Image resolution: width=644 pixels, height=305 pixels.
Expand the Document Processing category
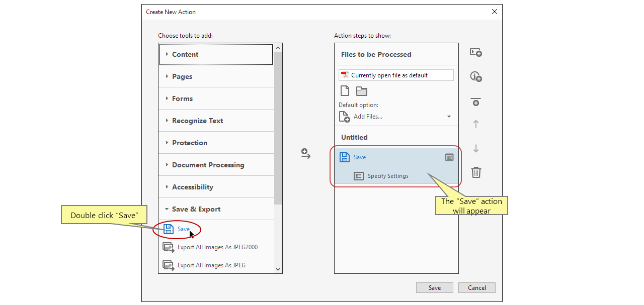(x=207, y=164)
